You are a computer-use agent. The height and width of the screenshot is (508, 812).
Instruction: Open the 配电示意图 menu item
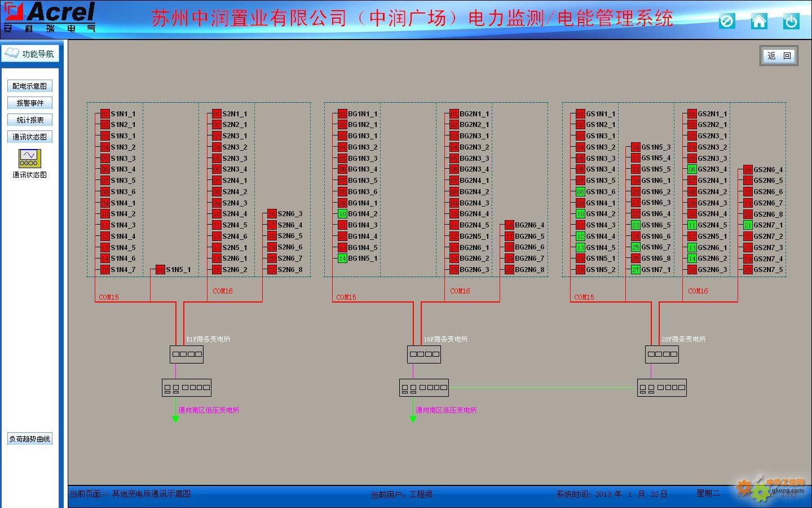coord(30,86)
